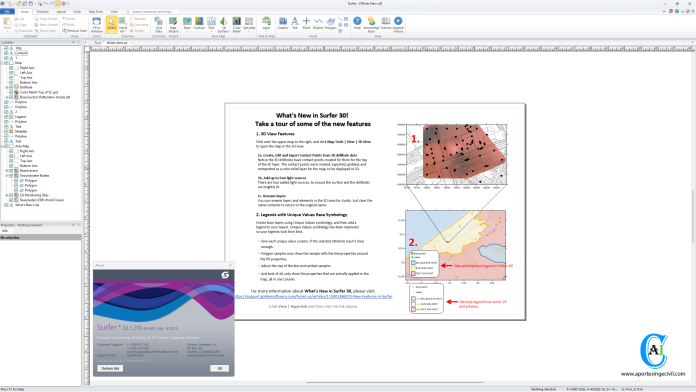The width and height of the screenshot is (696, 392).
Task: Close the About dialog with its X
Action: [x=230, y=265]
